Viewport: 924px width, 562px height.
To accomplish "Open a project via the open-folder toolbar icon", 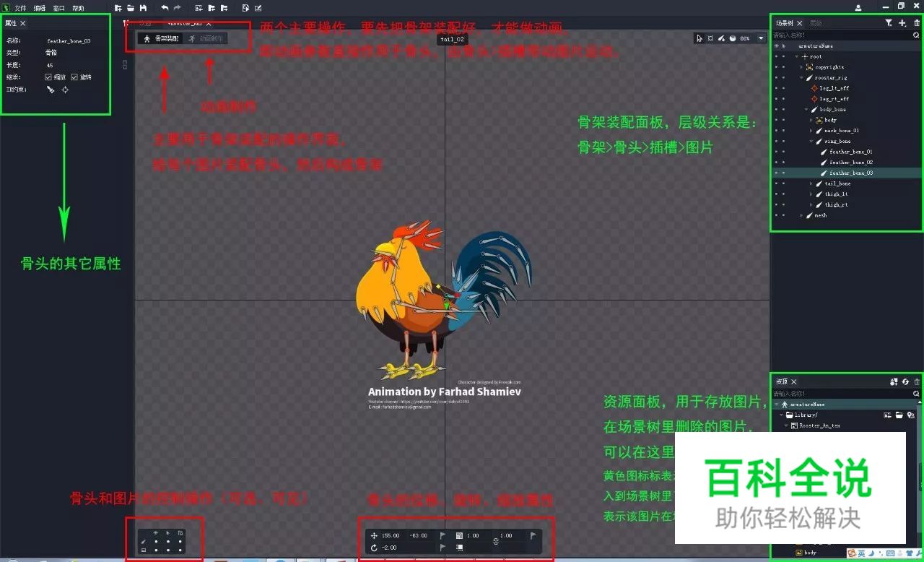I will tap(131, 7).
